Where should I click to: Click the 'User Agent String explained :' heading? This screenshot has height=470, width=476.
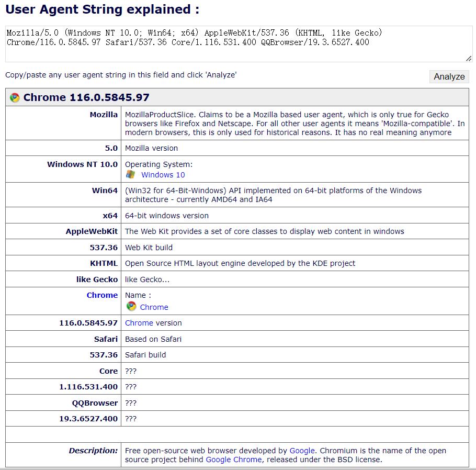point(103,9)
